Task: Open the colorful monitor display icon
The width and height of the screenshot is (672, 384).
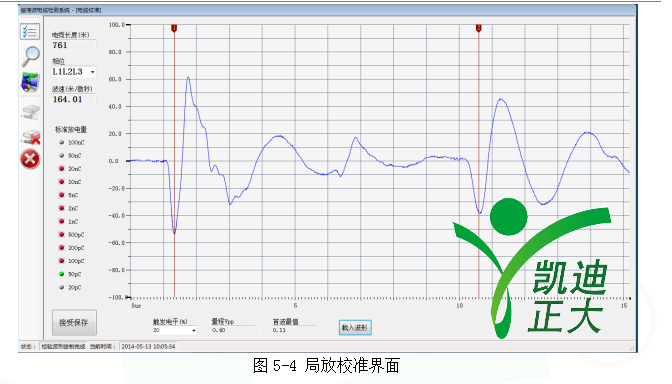Action: click(30, 82)
